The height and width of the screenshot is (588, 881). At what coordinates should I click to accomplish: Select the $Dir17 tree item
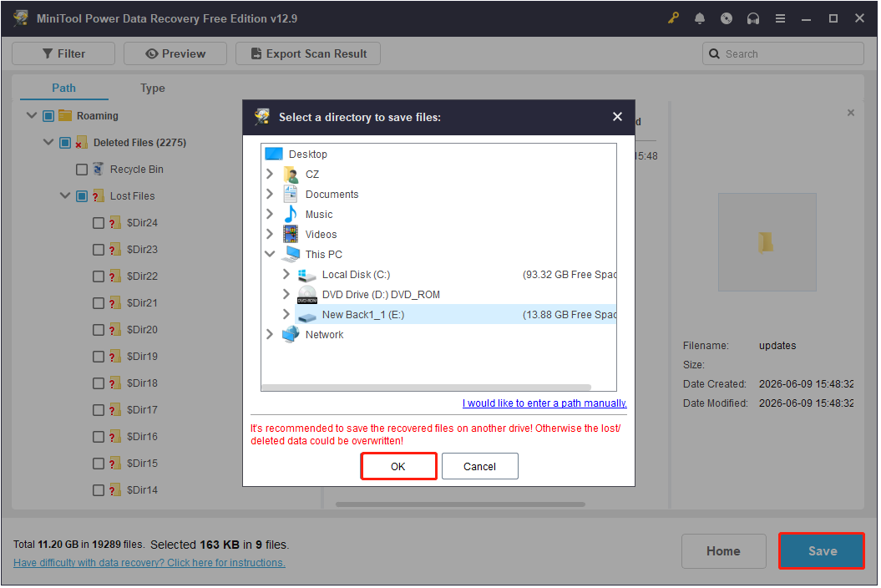click(142, 410)
